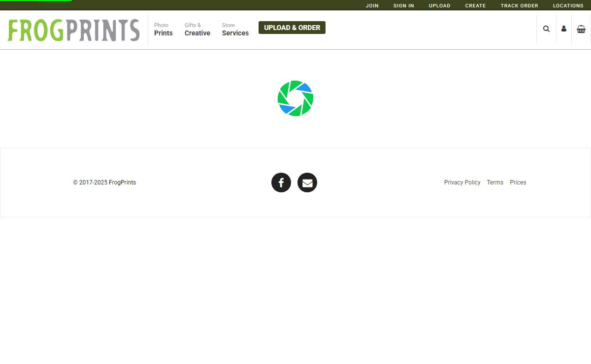Open the Photo Prints menu
This screenshot has width=591, height=364.
(x=164, y=30)
